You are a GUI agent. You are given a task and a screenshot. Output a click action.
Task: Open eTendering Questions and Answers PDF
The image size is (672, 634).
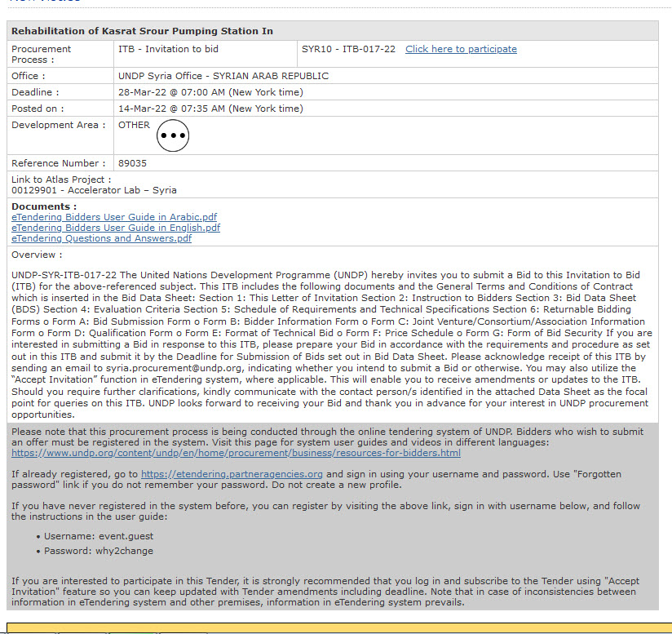pyautogui.click(x=102, y=238)
